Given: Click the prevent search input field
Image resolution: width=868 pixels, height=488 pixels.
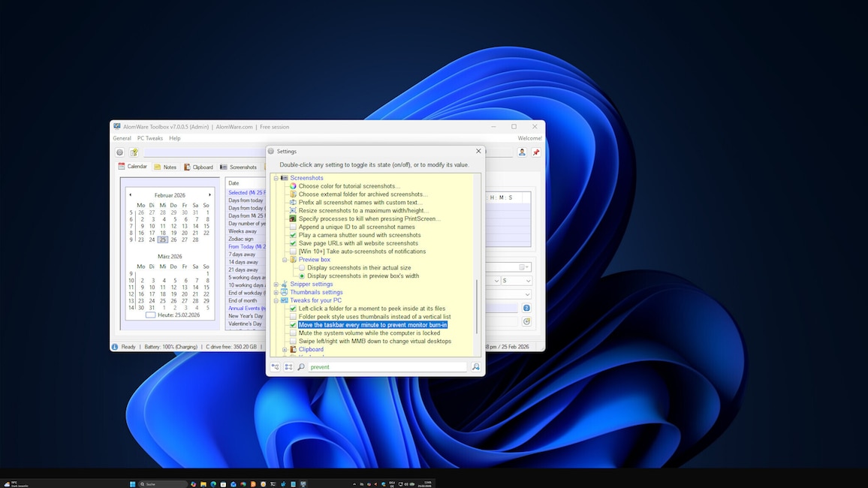Looking at the screenshot, I should coord(387,367).
